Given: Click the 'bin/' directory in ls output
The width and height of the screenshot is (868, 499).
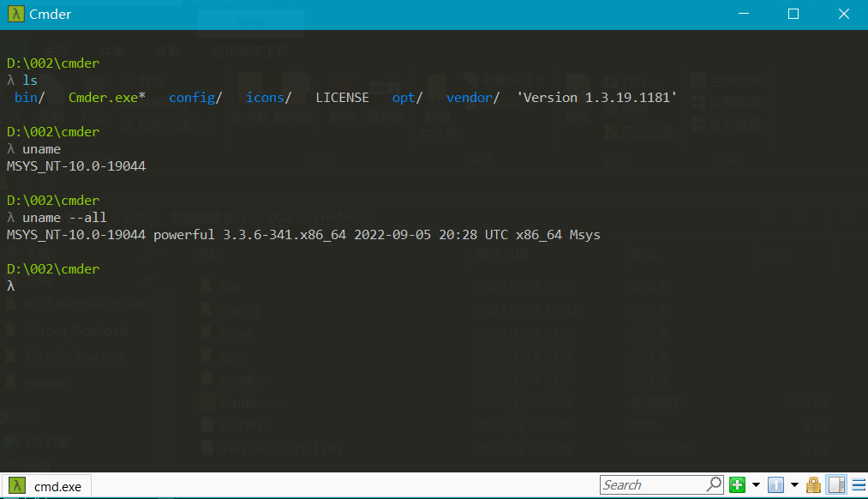Looking at the screenshot, I should click(x=29, y=98).
